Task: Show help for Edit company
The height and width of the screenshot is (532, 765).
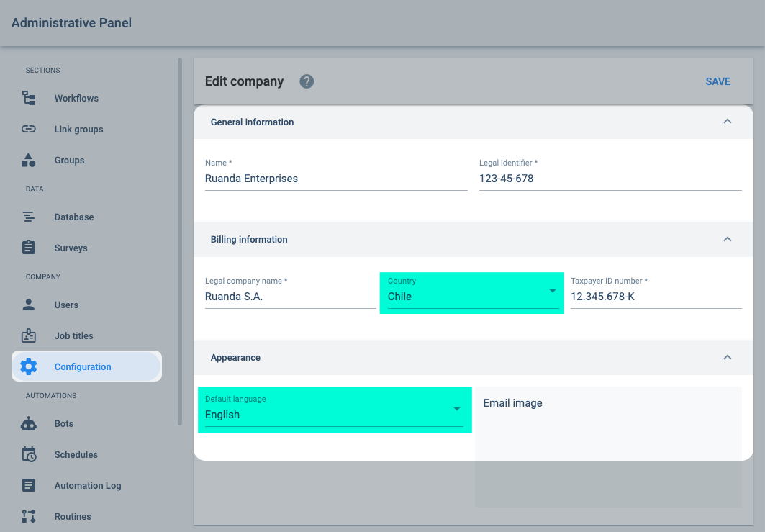Action: [307, 81]
